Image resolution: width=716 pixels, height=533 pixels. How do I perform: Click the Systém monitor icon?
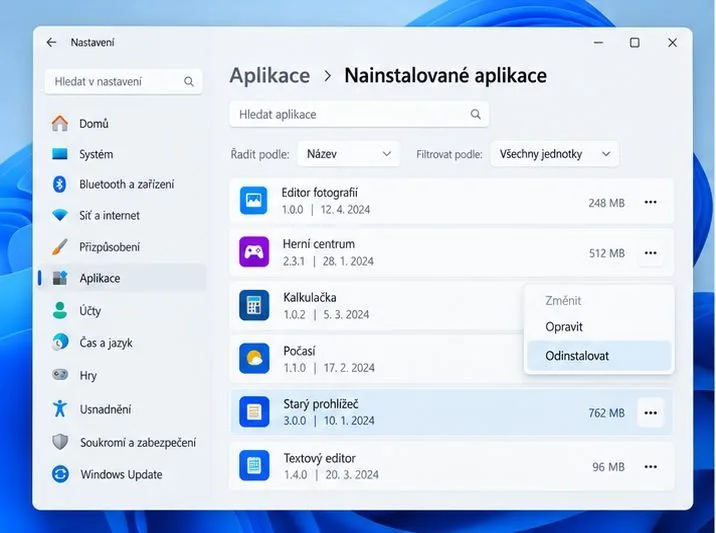coord(60,154)
